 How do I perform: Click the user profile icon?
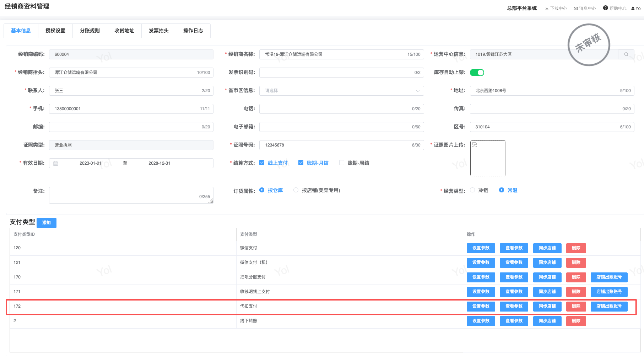633,9
